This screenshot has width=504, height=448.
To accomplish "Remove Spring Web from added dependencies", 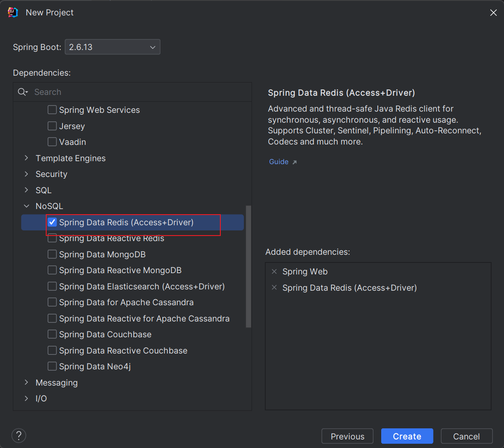I will pyautogui.click(x=274, y=272).
